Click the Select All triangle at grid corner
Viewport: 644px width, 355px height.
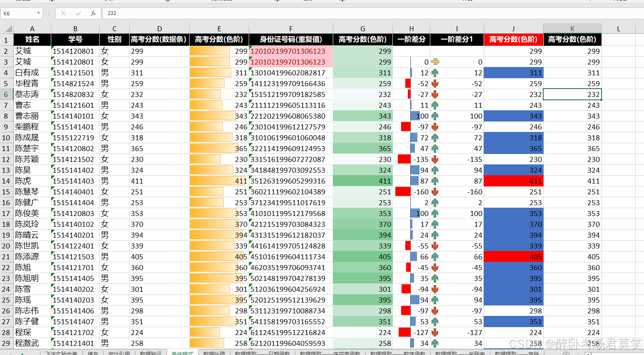pyautogui.click(x=8, y=29)
